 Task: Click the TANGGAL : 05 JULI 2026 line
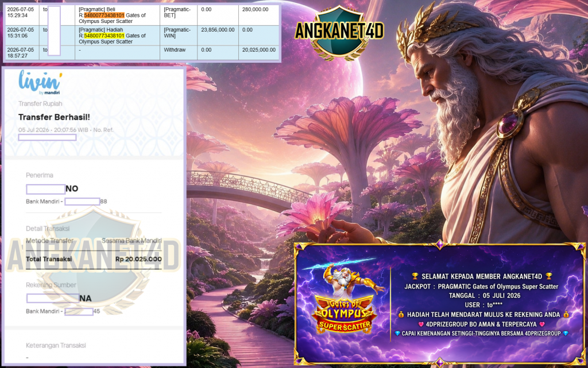pyautogui.click(x=485, y=296)
